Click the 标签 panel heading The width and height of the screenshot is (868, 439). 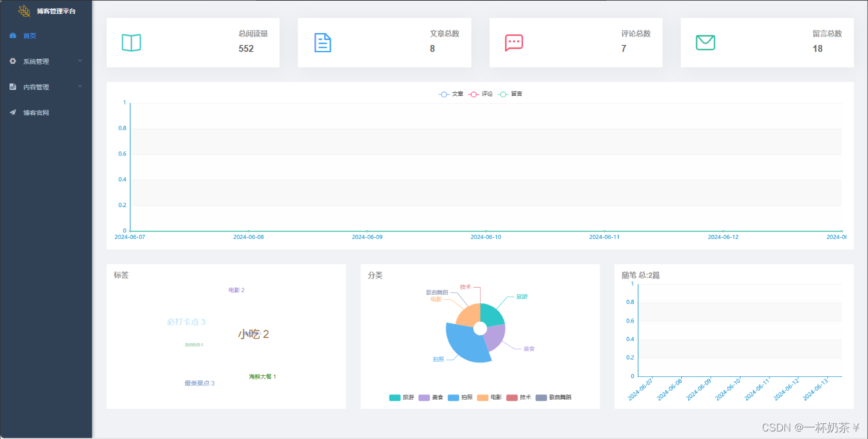click(121, 275)
